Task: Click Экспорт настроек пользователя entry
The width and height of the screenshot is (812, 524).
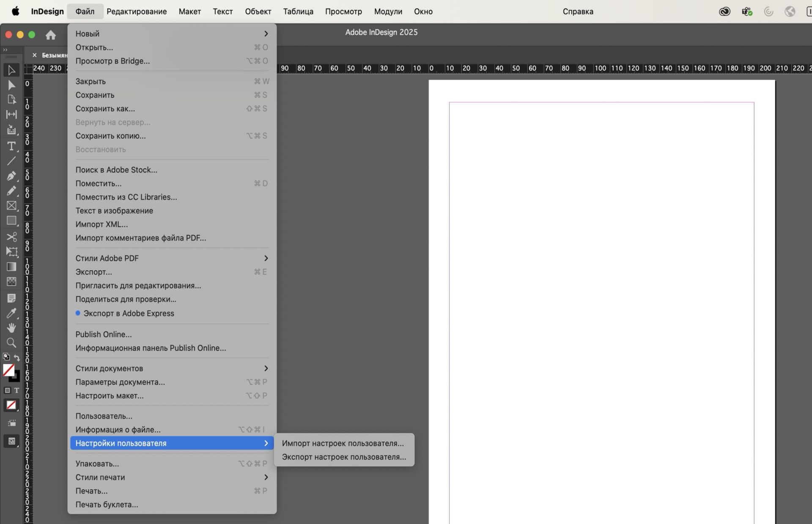Action: (343, 457)
